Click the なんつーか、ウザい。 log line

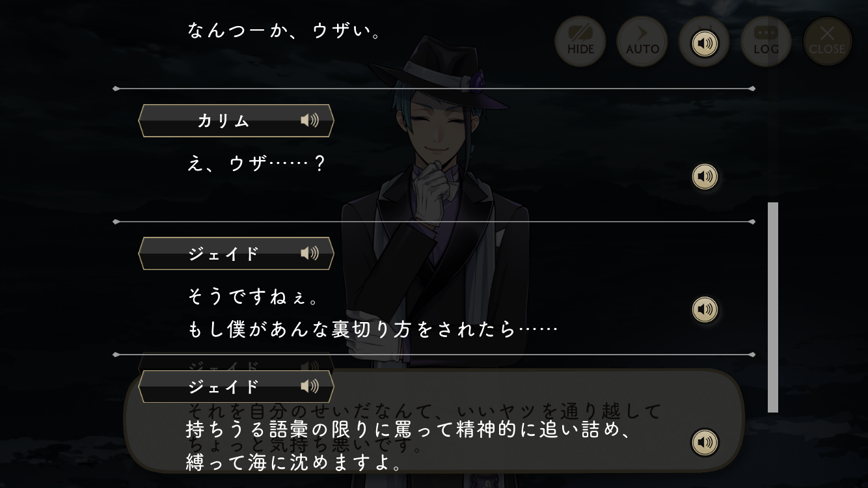284,31
